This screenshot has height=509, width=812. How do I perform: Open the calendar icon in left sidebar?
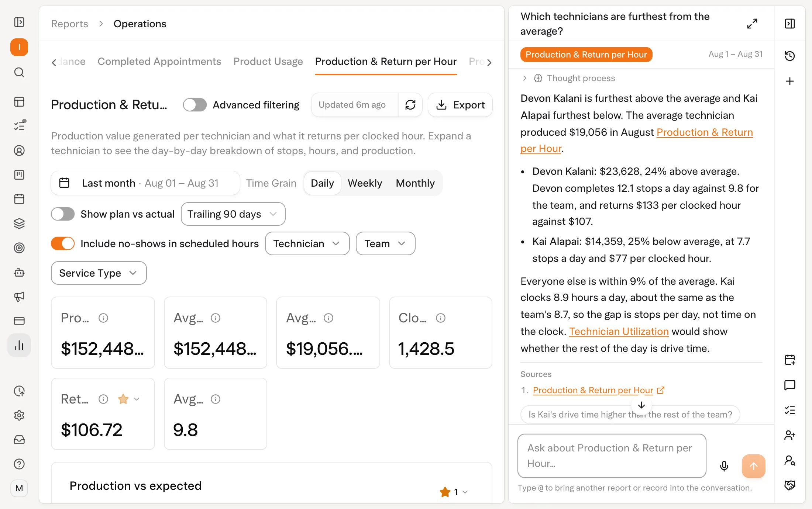pos(19,199)
